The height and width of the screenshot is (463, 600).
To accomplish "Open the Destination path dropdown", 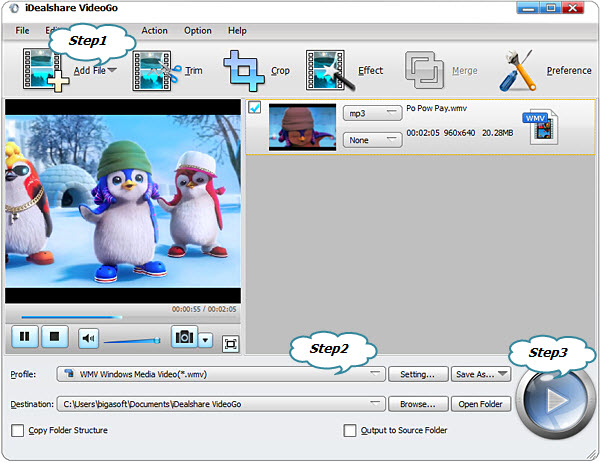I will point(221,404).
